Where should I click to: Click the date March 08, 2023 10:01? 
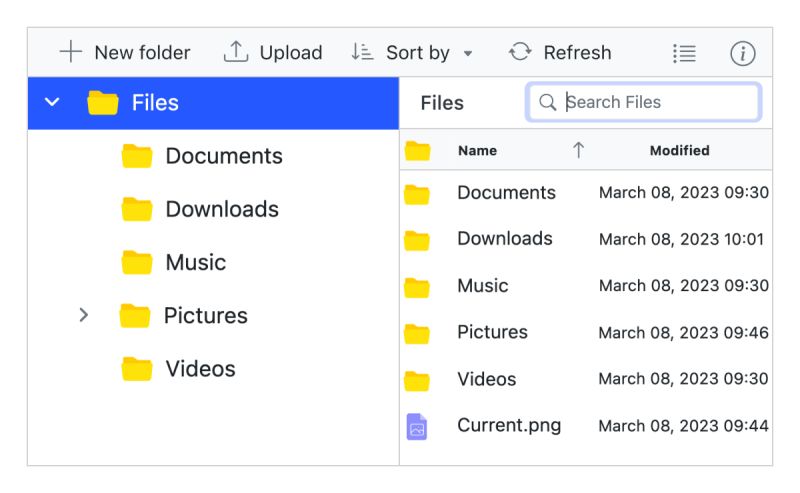[x=681, y=239]
